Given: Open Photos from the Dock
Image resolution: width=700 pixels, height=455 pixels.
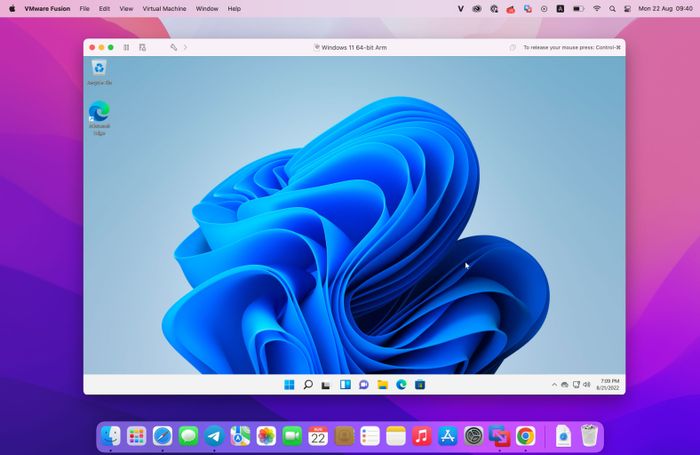Looking at the screenshot, I should (266, 435).
